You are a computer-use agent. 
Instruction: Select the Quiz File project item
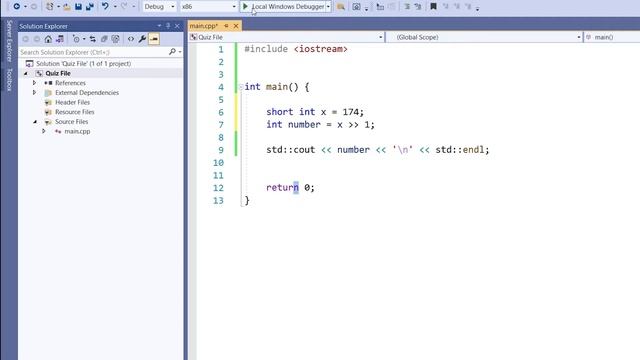(x=58, y=73)
